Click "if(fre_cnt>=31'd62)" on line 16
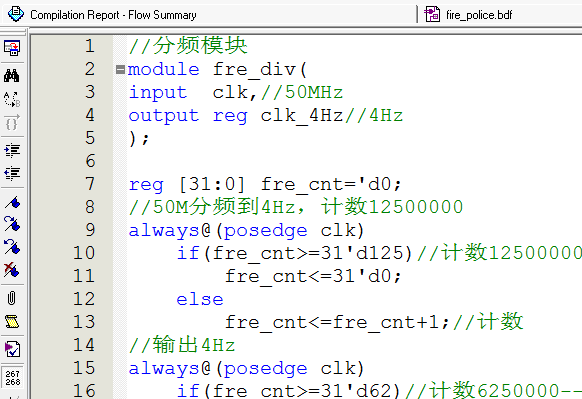582x399 pixels. tap(289, 391)
